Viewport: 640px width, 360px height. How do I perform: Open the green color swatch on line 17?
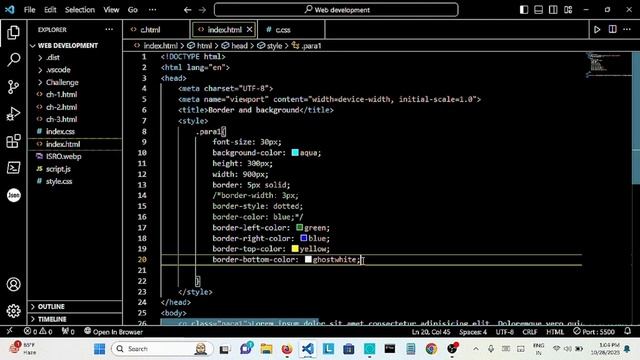point(300,227)
